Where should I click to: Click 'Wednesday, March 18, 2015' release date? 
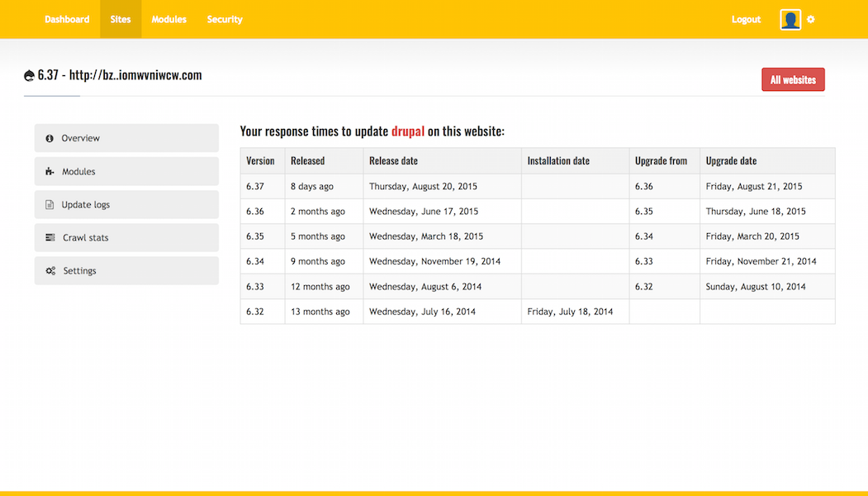pos(426,236)
